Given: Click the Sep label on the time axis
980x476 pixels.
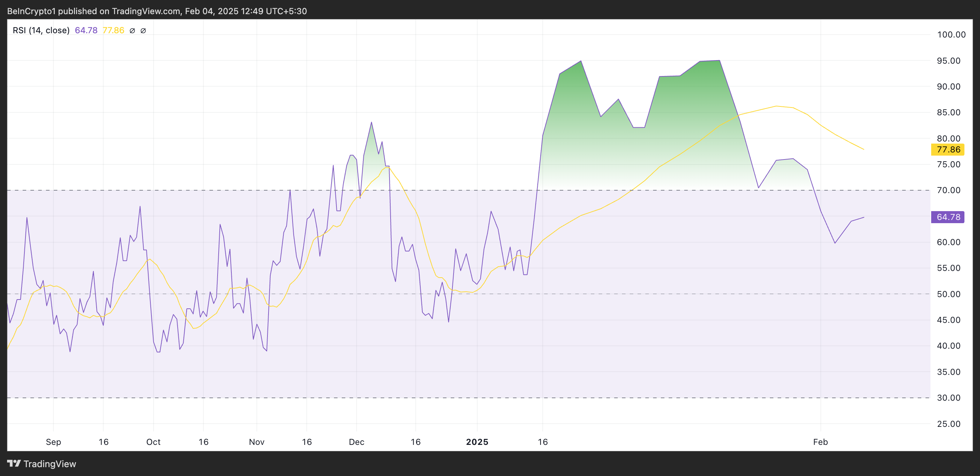Looking at the screenshot, I should [x=53, y=442].
